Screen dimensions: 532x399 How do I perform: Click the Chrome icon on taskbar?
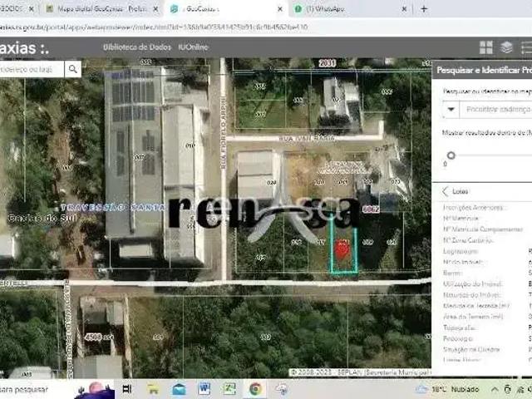pos(255,389)
